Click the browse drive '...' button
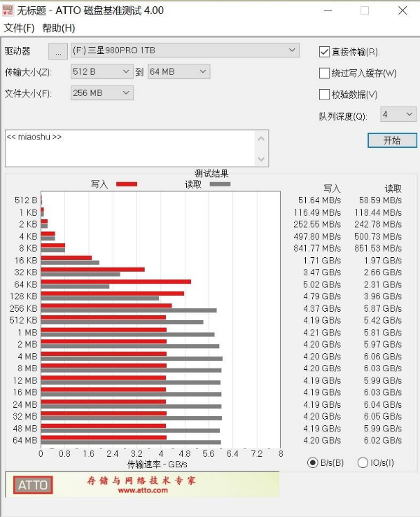The image size is (420, 517). coord(58,51)
